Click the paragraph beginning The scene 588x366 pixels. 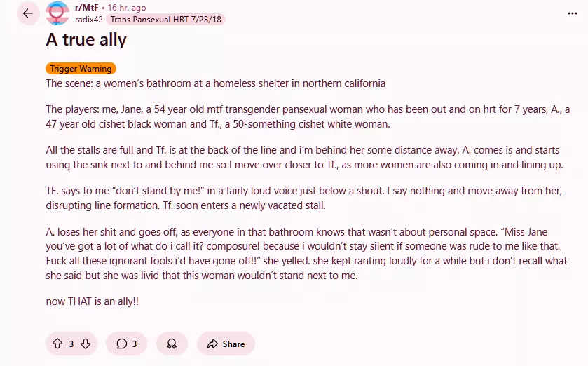coord(215,83)
